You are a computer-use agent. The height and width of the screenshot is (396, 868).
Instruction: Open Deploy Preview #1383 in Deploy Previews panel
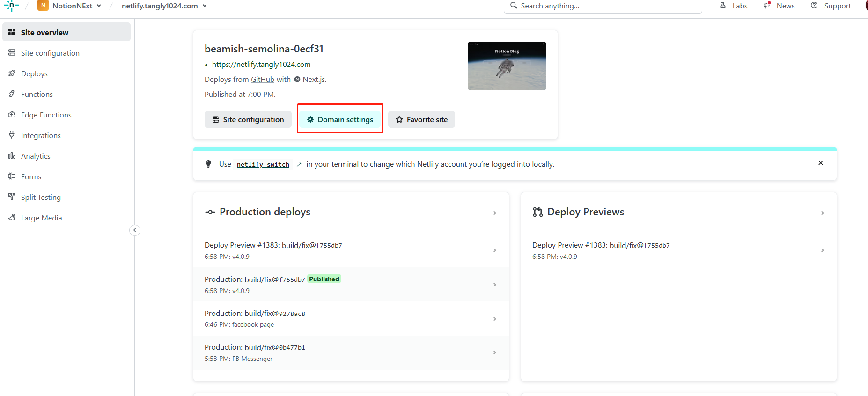click(x=679, y=250)
